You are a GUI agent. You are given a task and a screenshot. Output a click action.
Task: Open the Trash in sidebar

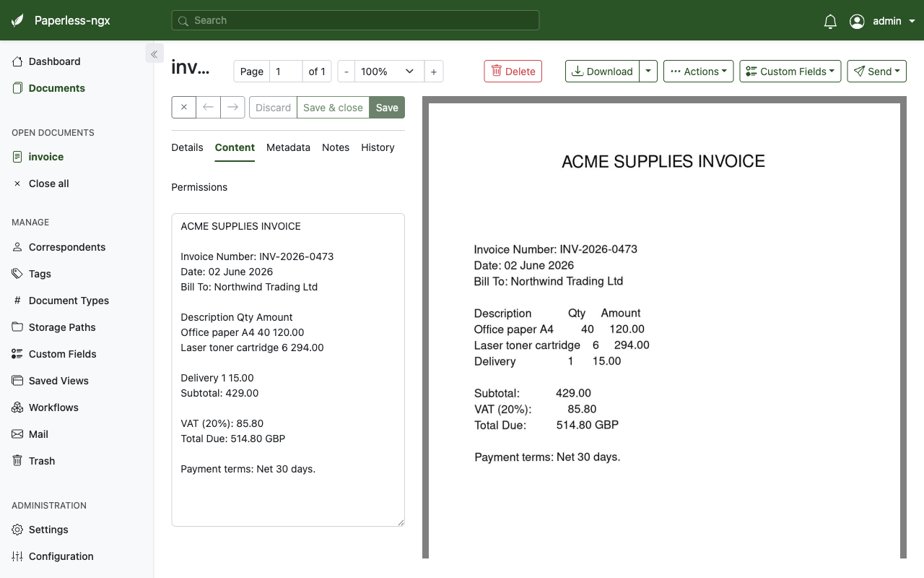point(42,461)
